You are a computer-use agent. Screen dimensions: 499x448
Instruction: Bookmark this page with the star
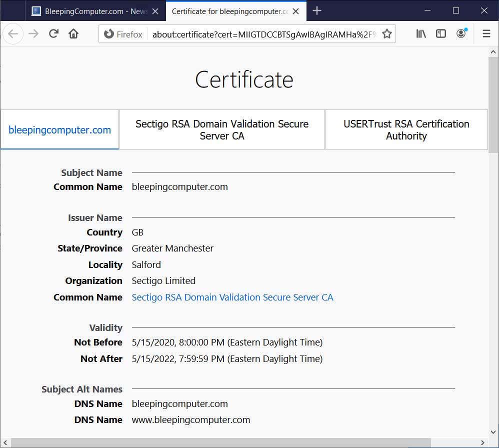click(x=386, y=33)
